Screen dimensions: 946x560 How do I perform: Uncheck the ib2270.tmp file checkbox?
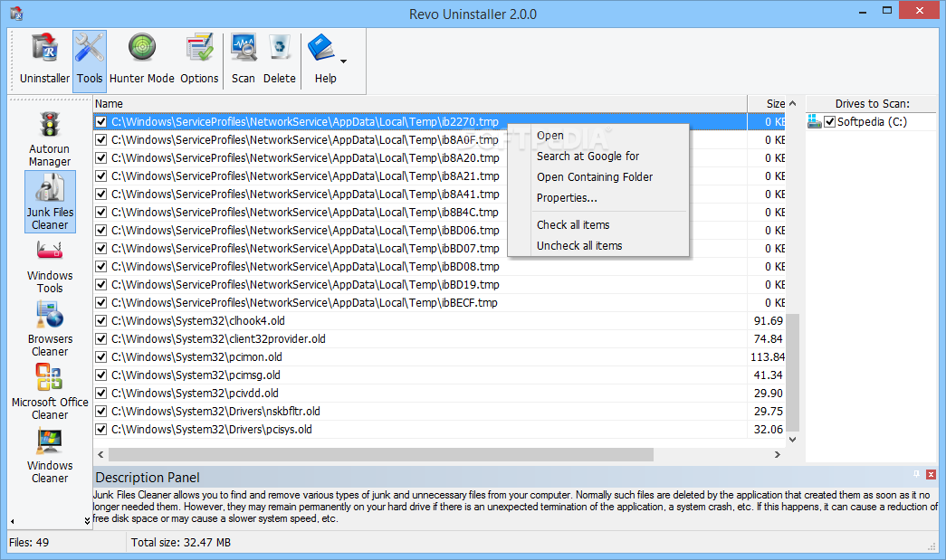click(101, 122)
